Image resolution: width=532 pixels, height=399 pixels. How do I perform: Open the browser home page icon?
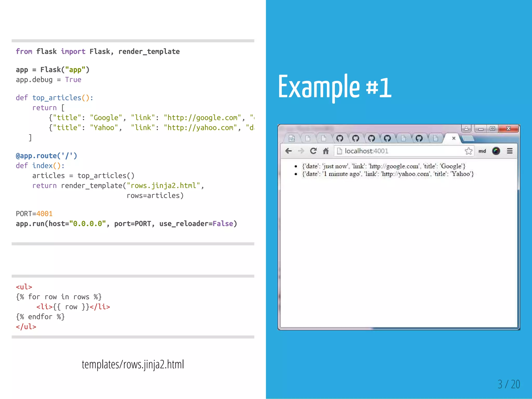pos(326,151)
